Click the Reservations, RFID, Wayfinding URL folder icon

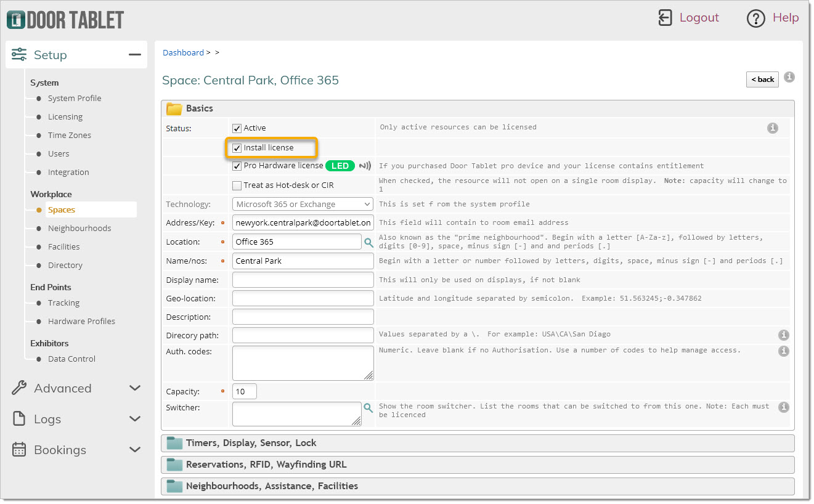[174, 465]
